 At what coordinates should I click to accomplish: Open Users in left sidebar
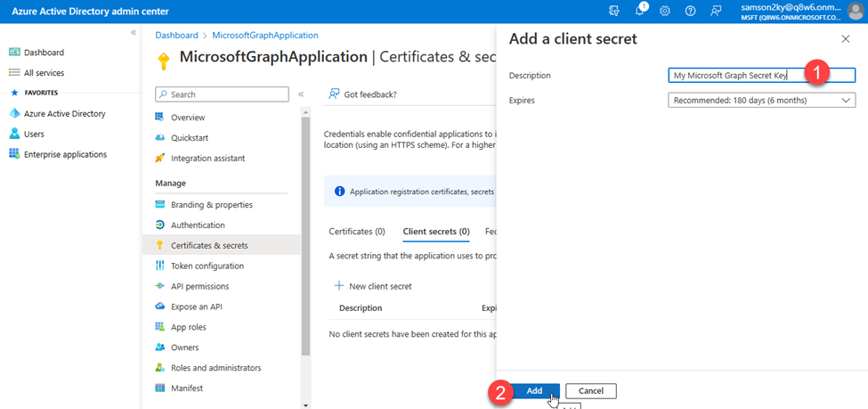coord(34,135)
